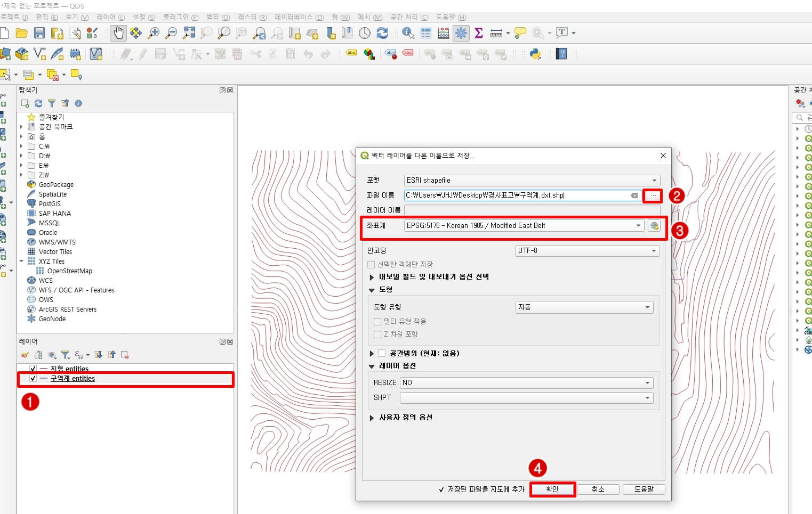Open the attribute table icon
This screenshot has width=812, height=514.
(426, 33)
